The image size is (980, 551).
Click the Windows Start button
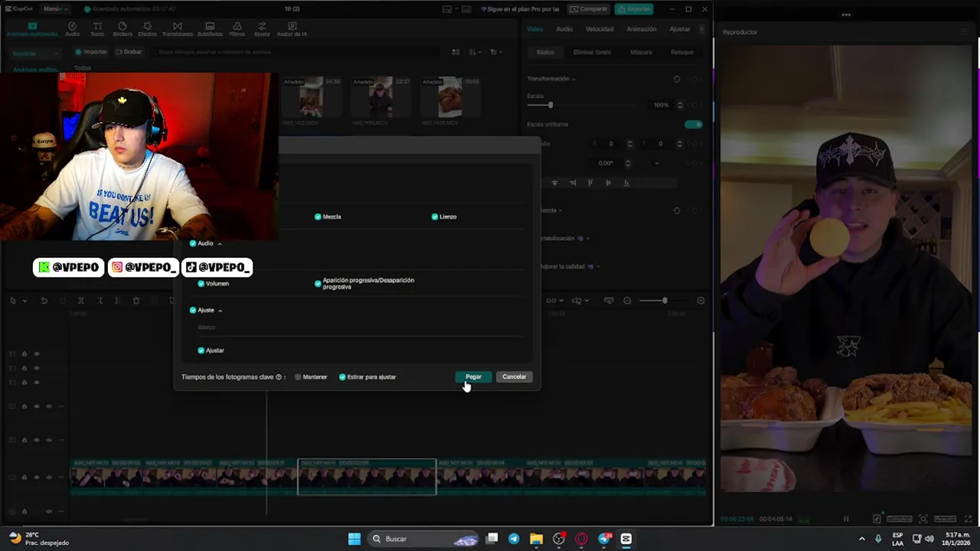click(354, 539)
